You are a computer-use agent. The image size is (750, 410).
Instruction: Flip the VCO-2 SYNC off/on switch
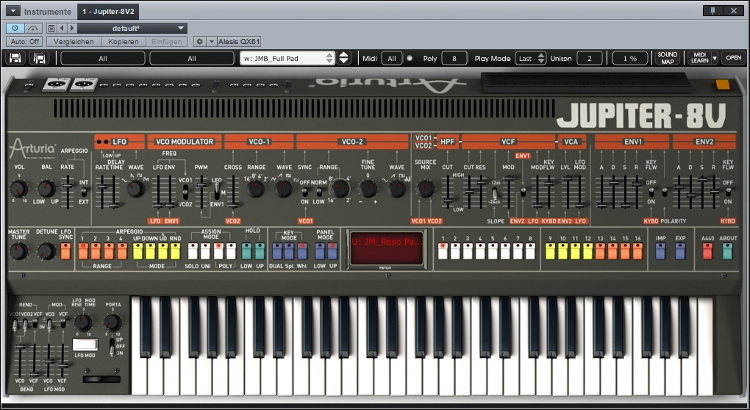[x=305, y=192]
